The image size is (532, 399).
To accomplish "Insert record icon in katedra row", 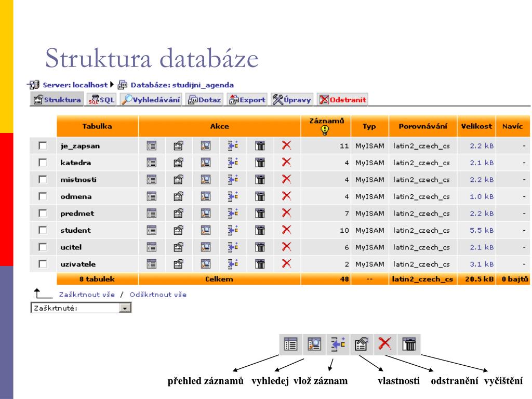I will 233,163.
